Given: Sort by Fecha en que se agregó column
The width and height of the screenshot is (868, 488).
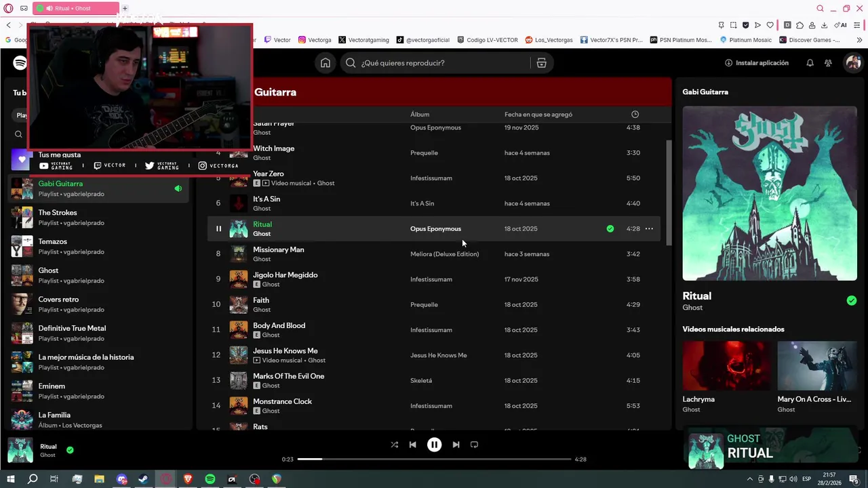Looking at the screenshot, I should tap(538, 115).
